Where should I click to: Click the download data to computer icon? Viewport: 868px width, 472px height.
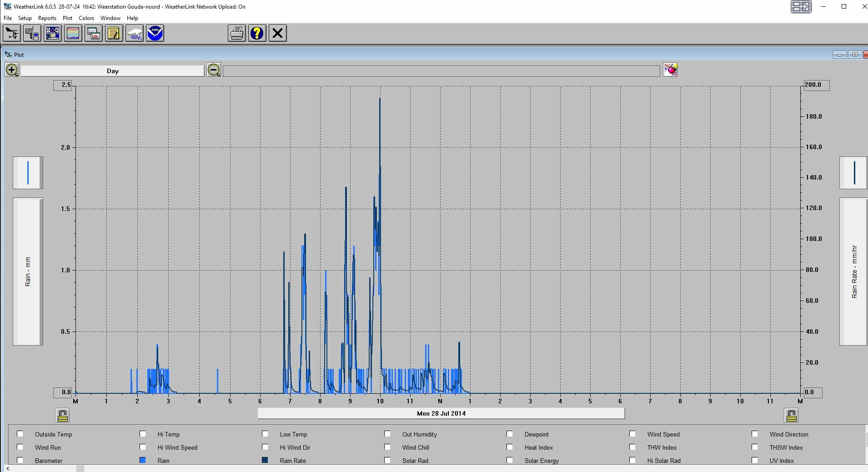pyautogui.click(x=32, y=33)
